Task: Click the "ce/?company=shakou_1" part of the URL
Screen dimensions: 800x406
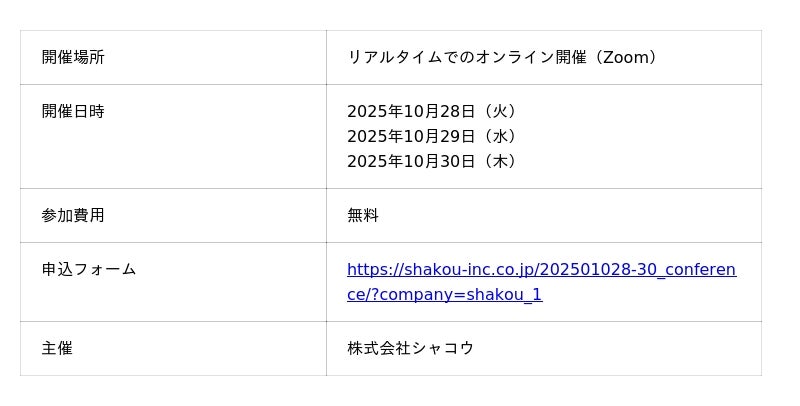Action: coord(444,295)
